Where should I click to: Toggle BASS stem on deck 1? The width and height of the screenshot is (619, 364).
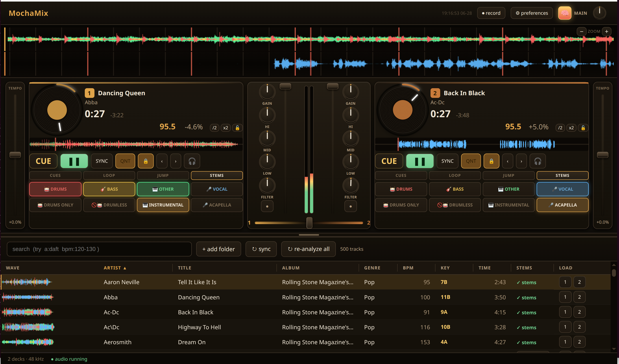pos(109,189)
